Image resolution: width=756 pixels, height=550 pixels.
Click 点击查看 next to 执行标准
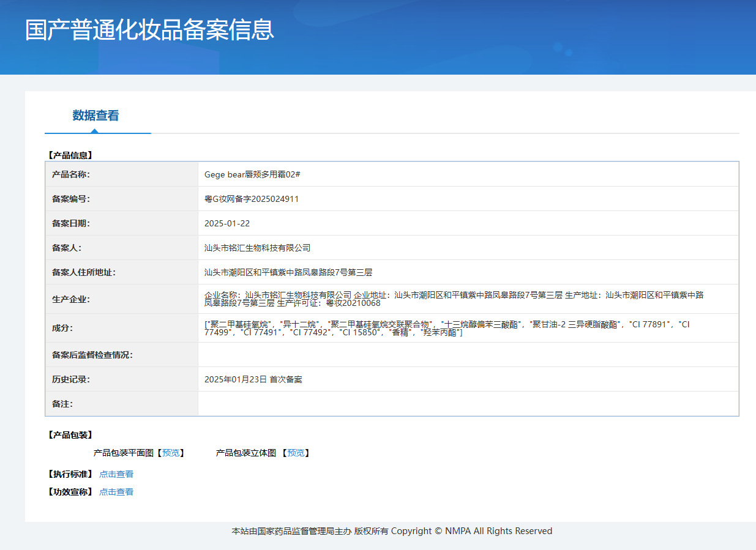(x=116, y=474)
